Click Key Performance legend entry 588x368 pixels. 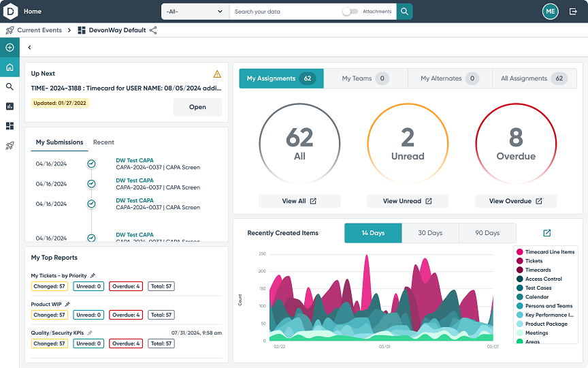coord(545,315)
